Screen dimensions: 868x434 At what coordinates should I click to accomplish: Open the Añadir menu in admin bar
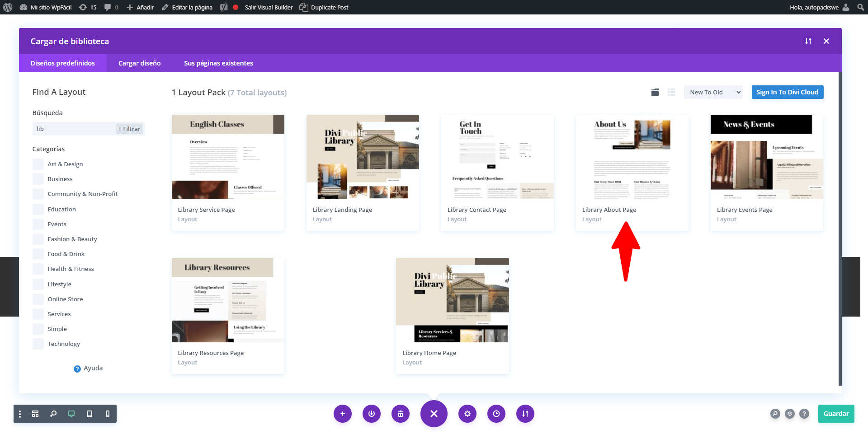[140, 7]
